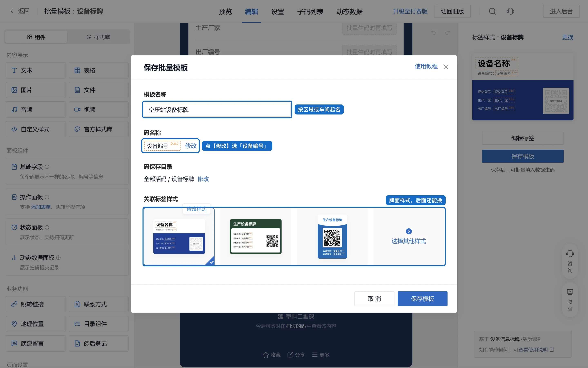Add an 音频 audio component
The image size is (588, 368).
[36, 110]
